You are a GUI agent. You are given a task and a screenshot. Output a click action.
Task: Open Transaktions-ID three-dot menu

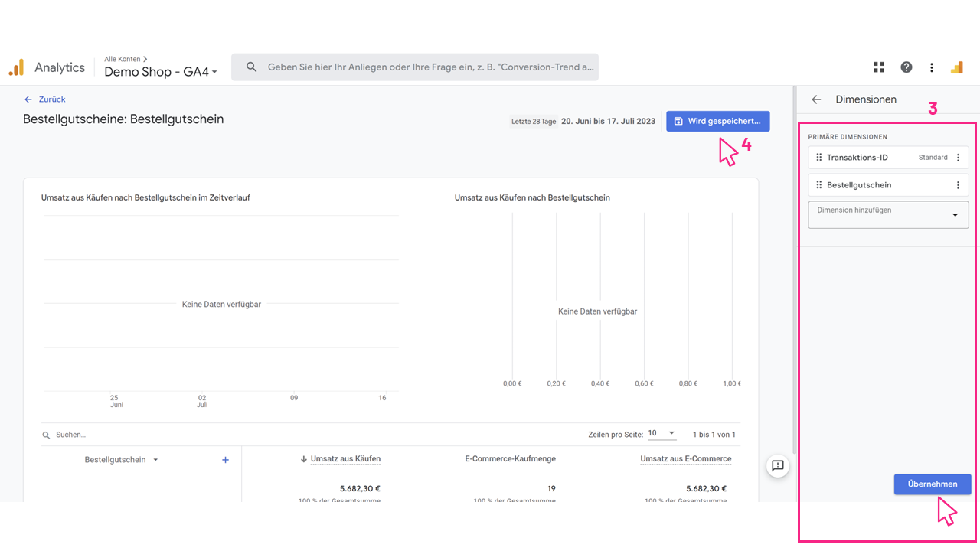[x=957, y=158]
